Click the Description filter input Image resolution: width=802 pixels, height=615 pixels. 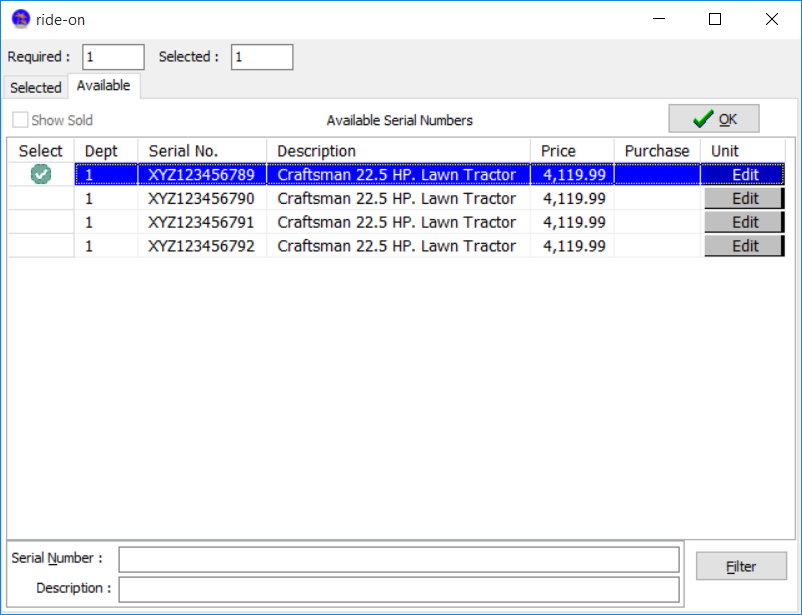(399, 590)
